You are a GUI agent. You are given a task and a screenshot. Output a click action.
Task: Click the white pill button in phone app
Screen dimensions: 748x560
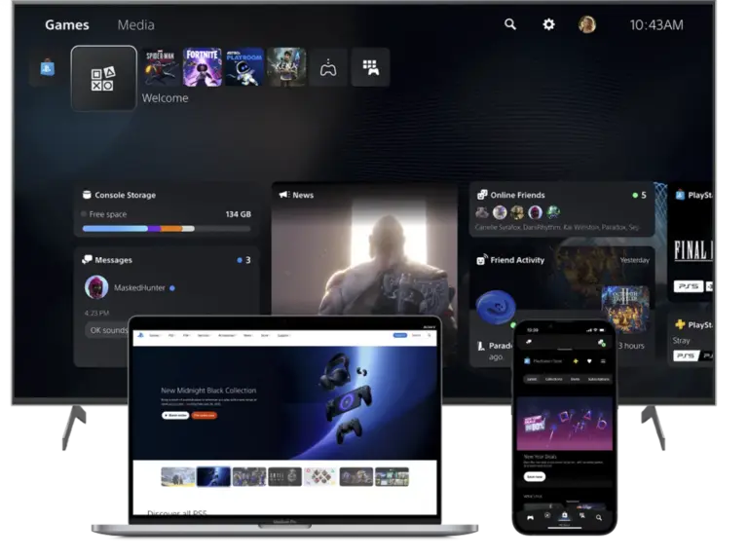(535, 476)
